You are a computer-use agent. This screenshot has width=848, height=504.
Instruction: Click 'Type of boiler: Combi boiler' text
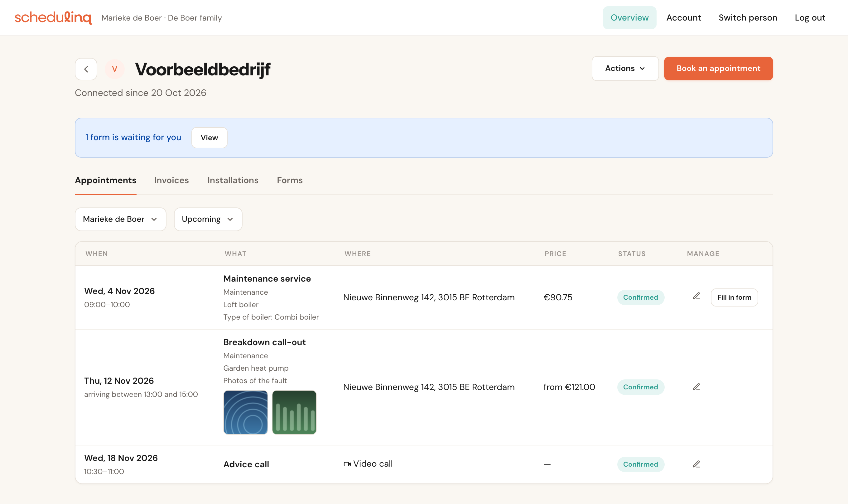[271, 317]
